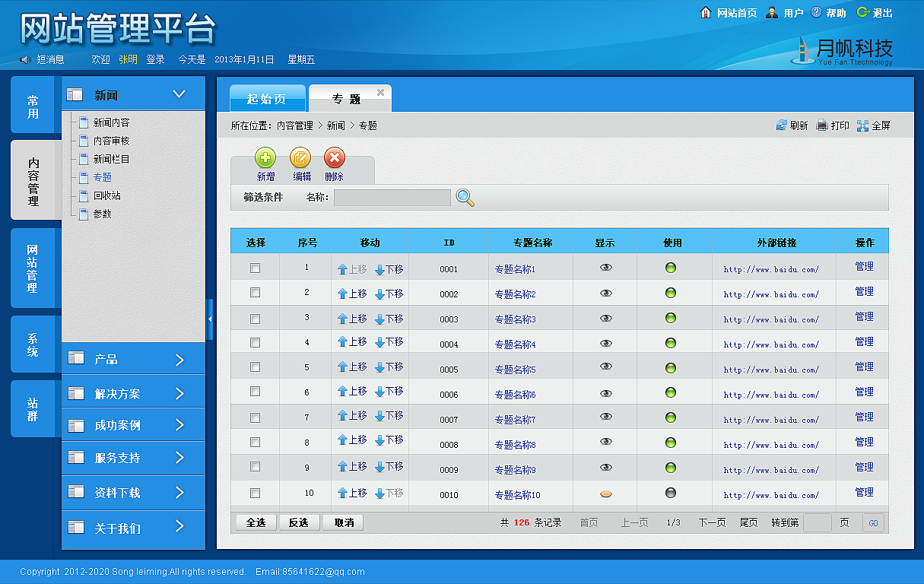Expand the 资料下载 section chevron
The height and width of the screenshot is (584, 924).
pos(180,492)
